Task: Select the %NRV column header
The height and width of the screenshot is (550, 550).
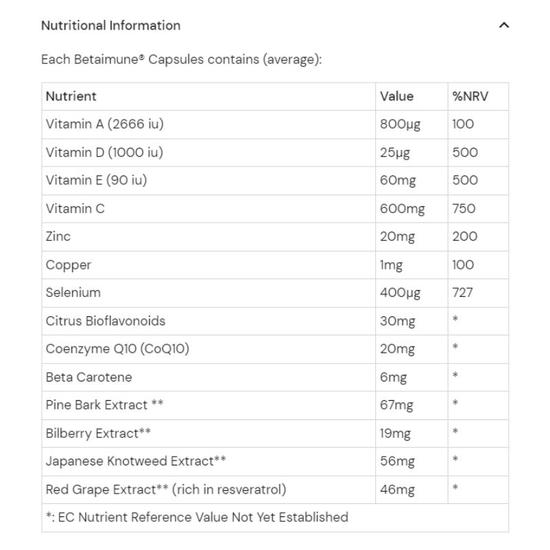Action: pyautogui.click(x=470, y=96)
